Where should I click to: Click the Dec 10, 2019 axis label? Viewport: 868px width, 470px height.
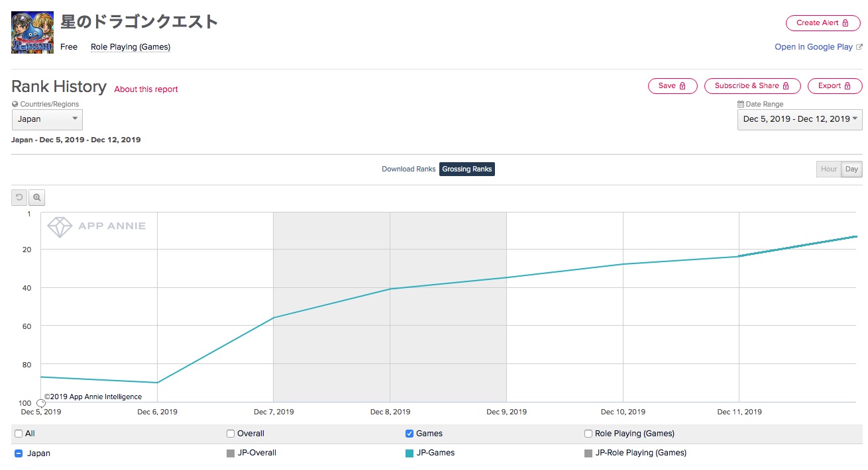click(x=624, y=412)
